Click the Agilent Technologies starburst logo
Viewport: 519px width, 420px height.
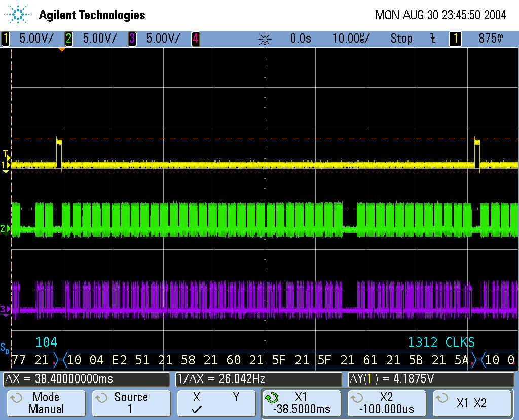click(19, 15)
